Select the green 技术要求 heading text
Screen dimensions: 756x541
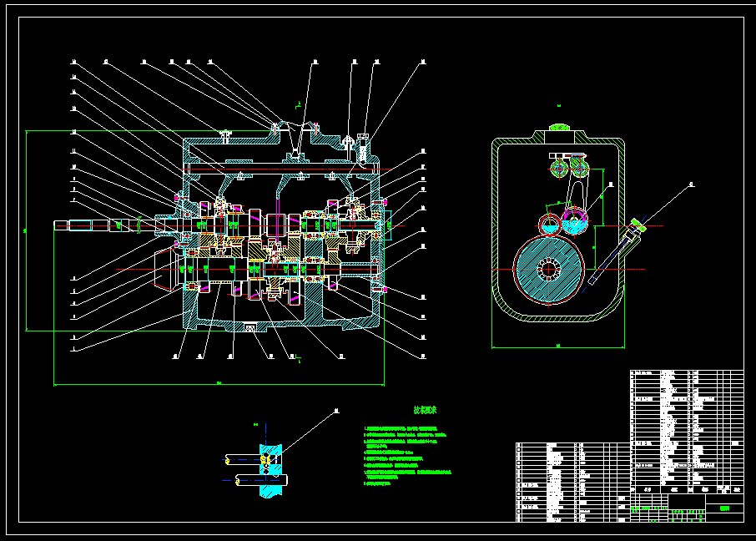pyautogui.click(x=425, y=410)
